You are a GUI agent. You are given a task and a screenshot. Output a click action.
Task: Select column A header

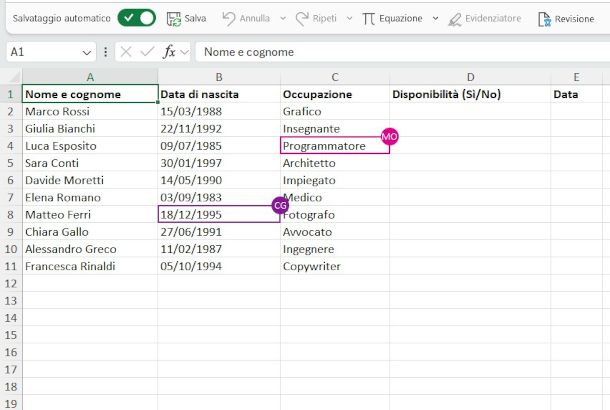90,77
